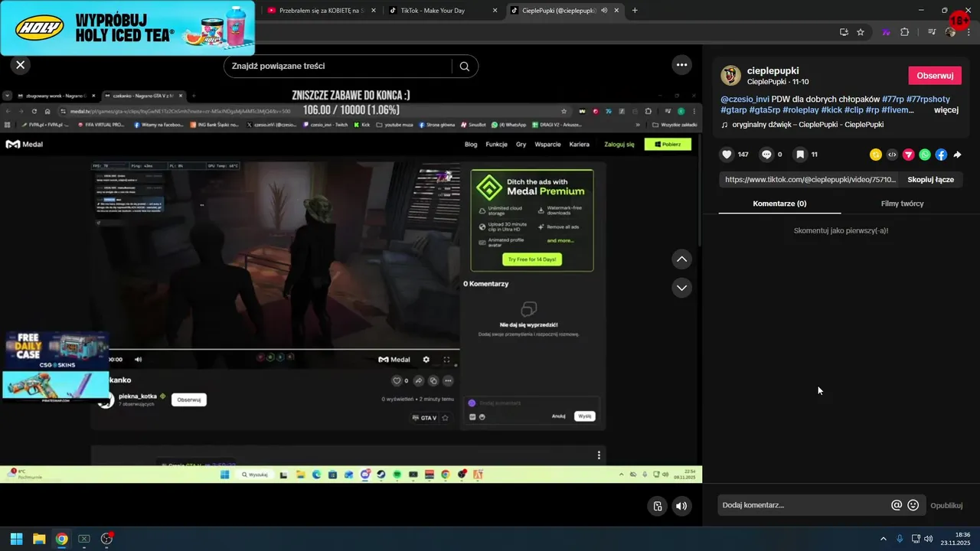Mute the TikTok video sound
Image resolution: width=980 pixels, height=551 pixels.
[x=681, y=506]
